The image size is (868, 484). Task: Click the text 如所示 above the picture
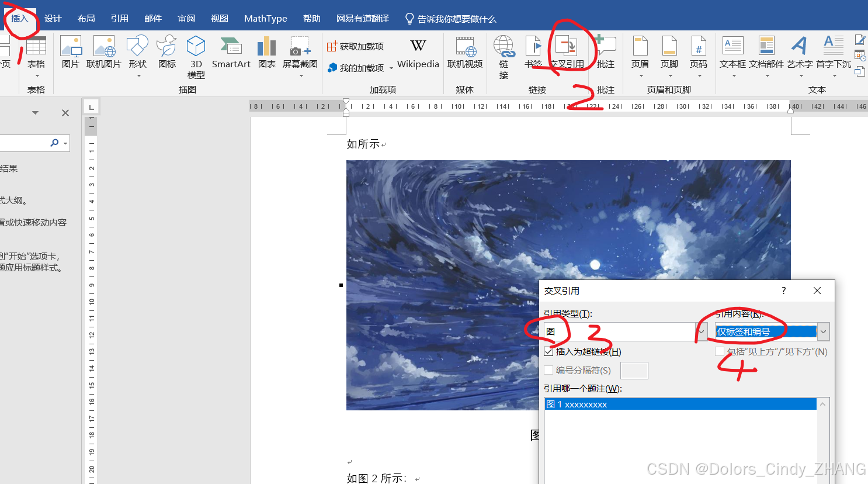click(363, 144)
